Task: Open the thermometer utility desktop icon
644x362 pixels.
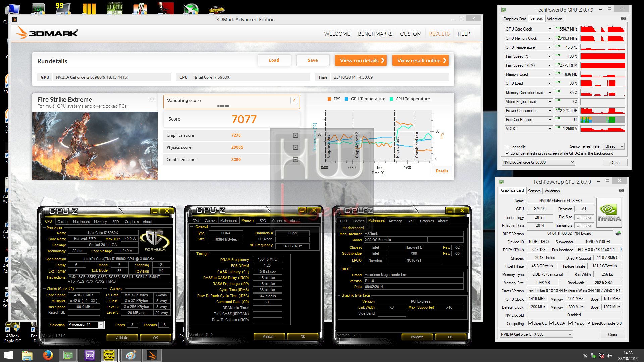Action: click(140, 8)
